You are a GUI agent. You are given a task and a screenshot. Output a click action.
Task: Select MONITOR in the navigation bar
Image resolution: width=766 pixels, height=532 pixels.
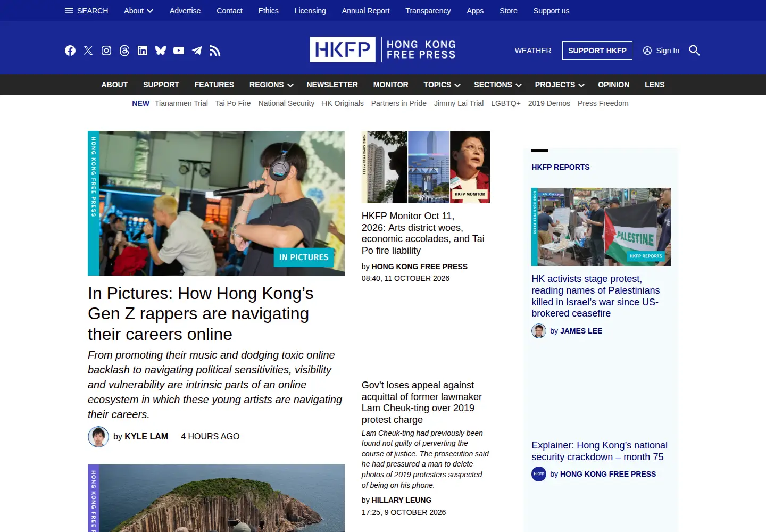(x=391, y=85)
